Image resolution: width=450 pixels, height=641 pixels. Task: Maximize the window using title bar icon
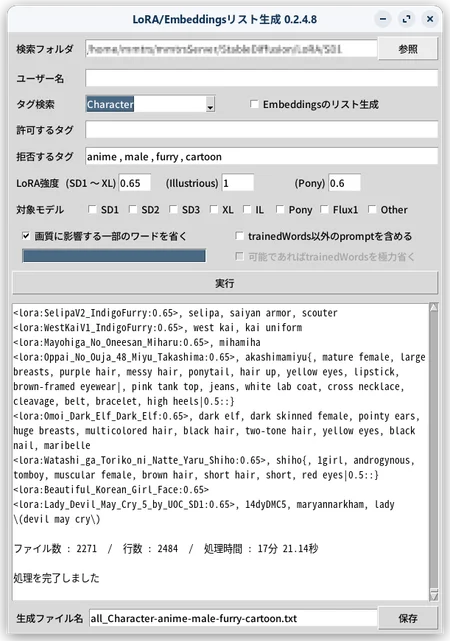406,19
